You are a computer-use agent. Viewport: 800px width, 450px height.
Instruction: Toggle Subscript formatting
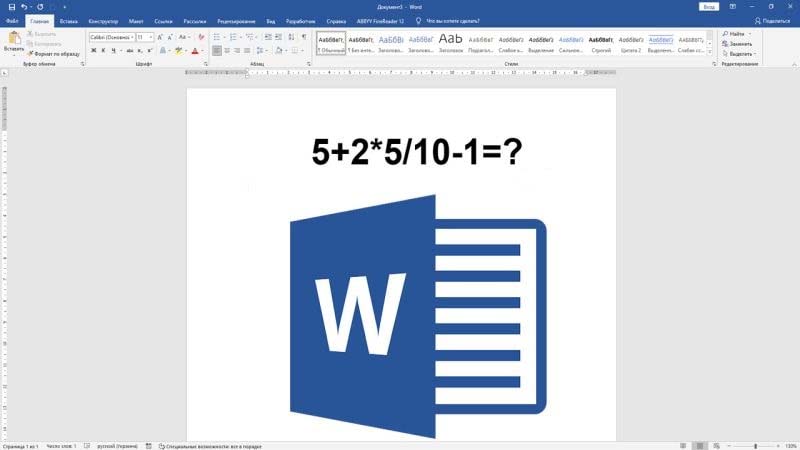tap(140, 51)
